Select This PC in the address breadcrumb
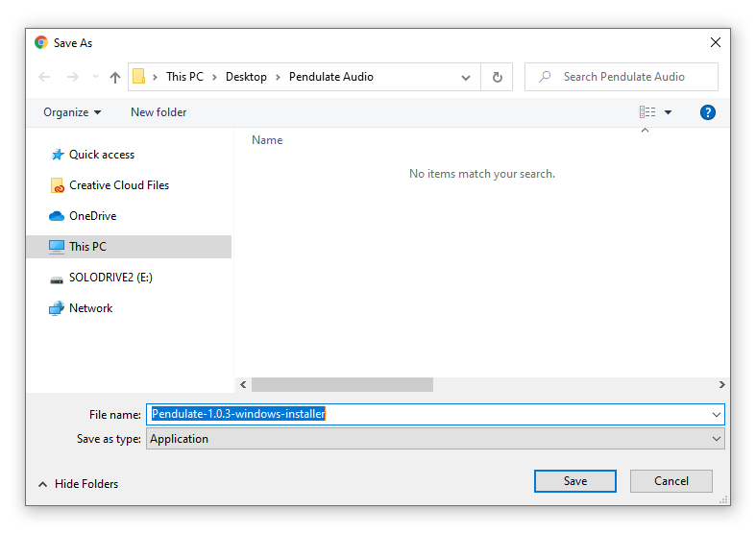This screenshot has width=756, height=534. coord(184,77)
